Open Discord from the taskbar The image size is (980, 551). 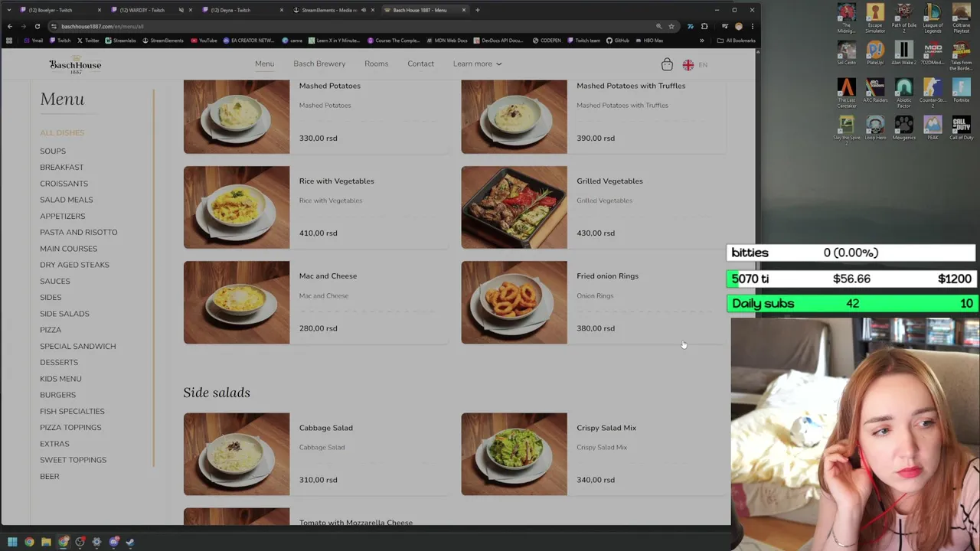(113, 542)
